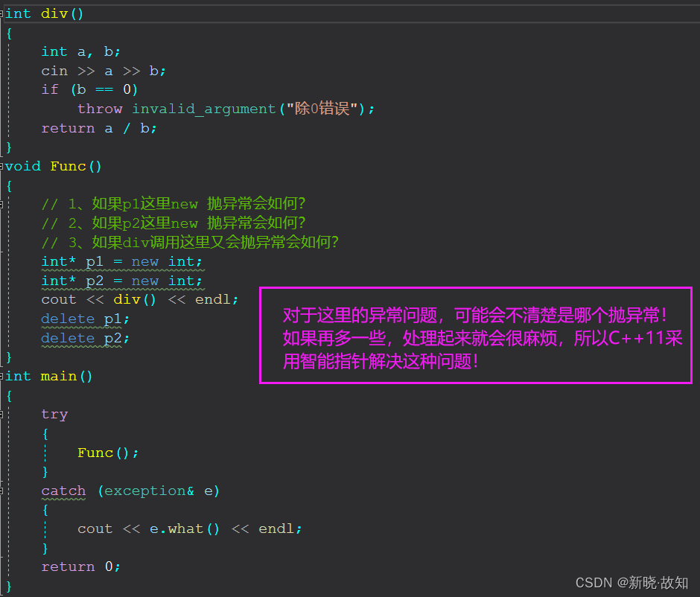Click the 'catch' keyword
The height and width of the screenshot is (597, 700).
point(63,491)
